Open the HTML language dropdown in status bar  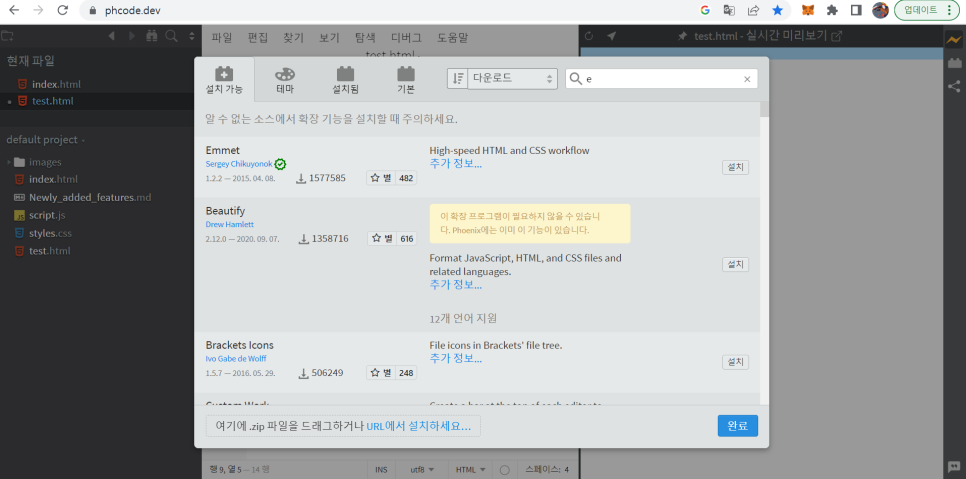[x=471, y=470]
